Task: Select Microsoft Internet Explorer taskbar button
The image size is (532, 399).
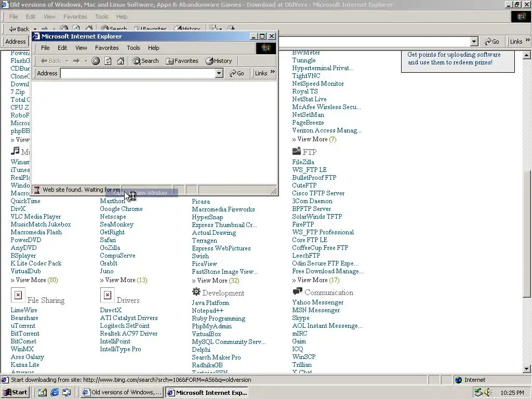Action: tap(207, 393)
